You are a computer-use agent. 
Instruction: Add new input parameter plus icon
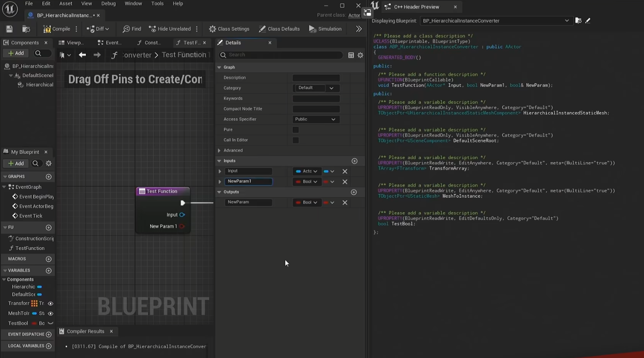pos(354,161)
